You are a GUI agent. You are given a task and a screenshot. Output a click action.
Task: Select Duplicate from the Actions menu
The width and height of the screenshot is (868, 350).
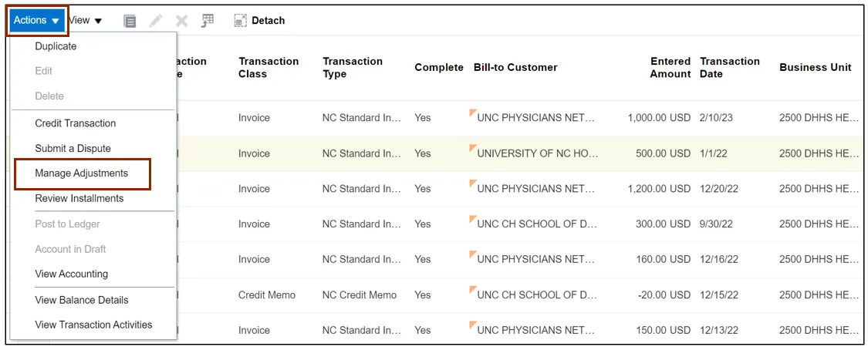(56, 46)
